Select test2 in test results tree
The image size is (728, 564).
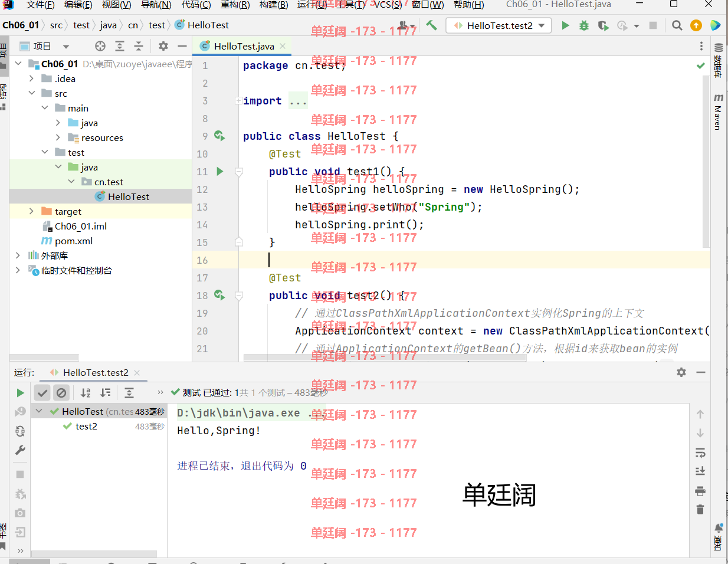pyautogui.click(x=86, y=426)
